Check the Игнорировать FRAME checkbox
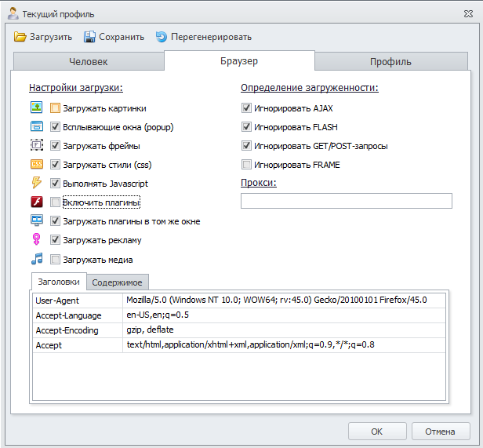This screenshot has height=448, width=483. point(246,165)
